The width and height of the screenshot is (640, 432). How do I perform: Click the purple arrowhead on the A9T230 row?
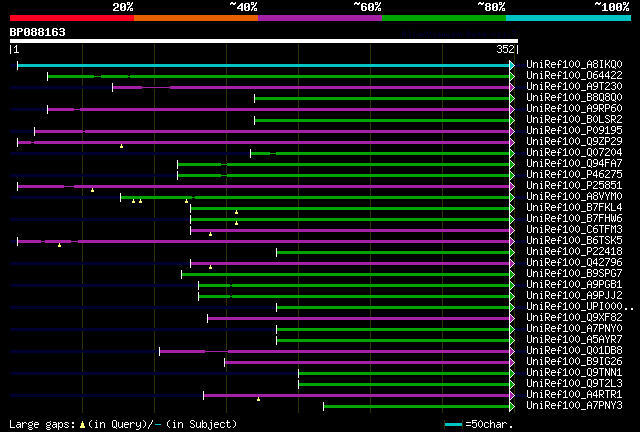tap(512, 87)
